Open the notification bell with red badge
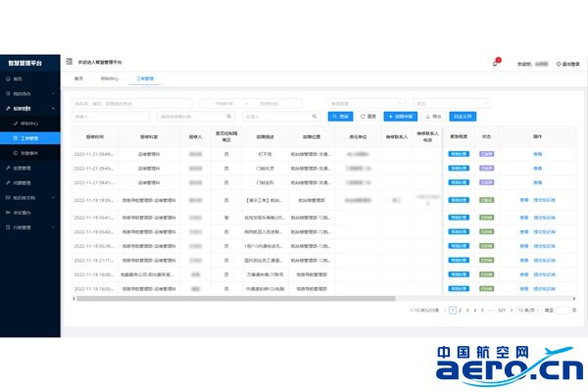 496,63
